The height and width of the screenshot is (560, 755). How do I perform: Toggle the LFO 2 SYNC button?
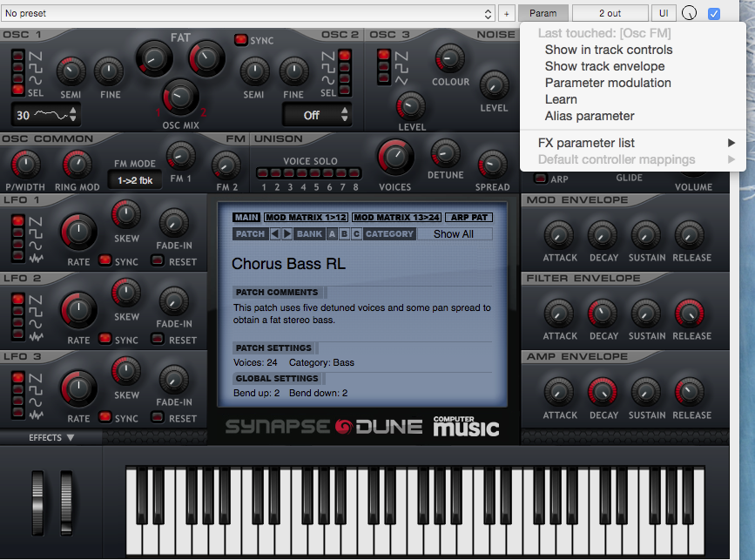tap(105, 339)
